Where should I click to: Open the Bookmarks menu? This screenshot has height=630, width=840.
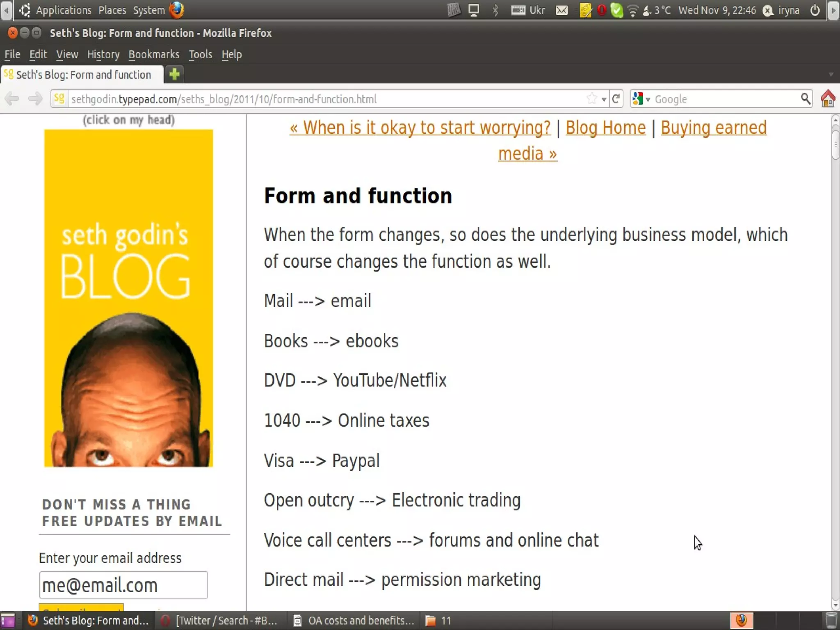tap(154, 54)
